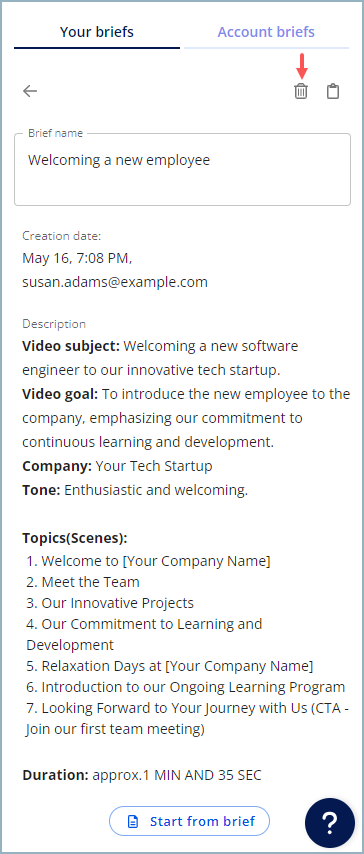The image size is (364, 854).
Task: Focus the Brief name text field
Action: coord(182,169)
